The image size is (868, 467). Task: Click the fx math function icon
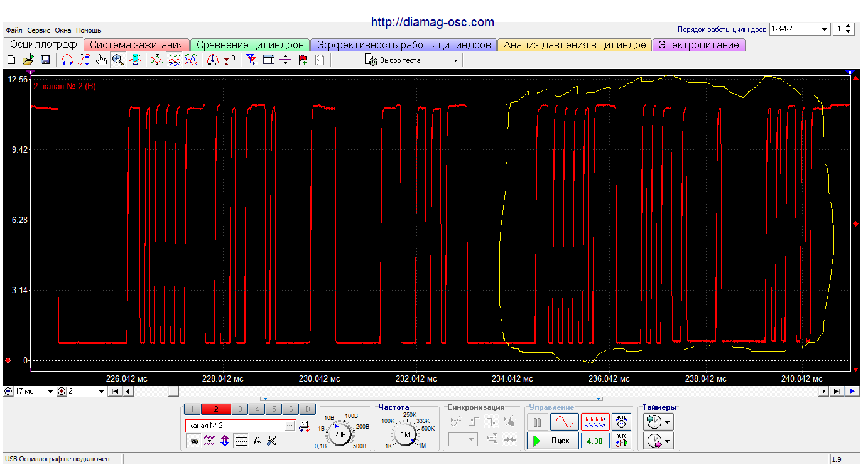tap(257, 441)
